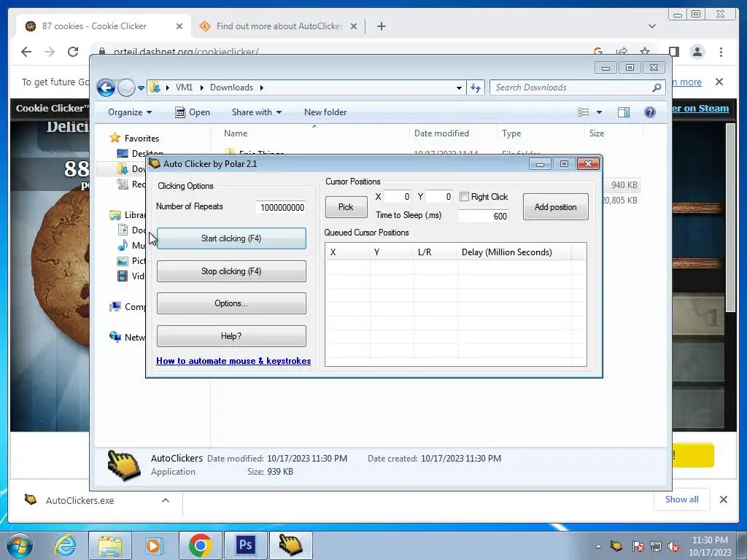
Task: Show hidden system tray icons
Action: pyautogui.click(x=598, y=546)
